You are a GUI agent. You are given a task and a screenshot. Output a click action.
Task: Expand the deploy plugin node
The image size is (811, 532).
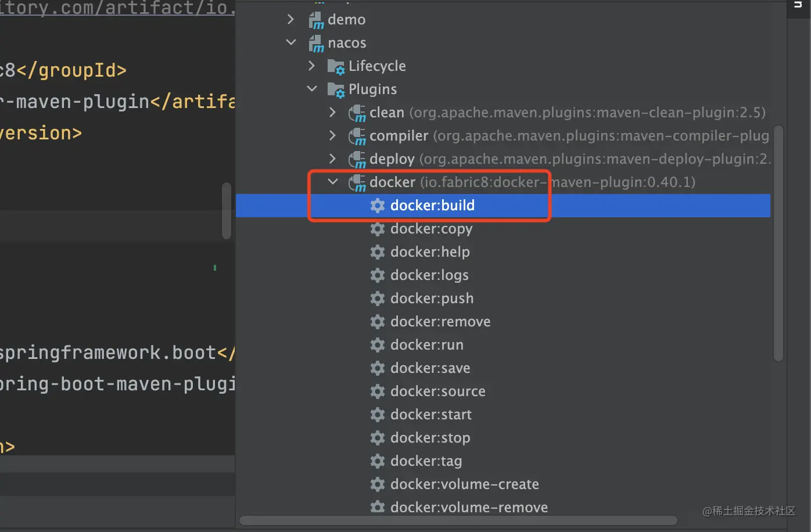pos(332,159)
